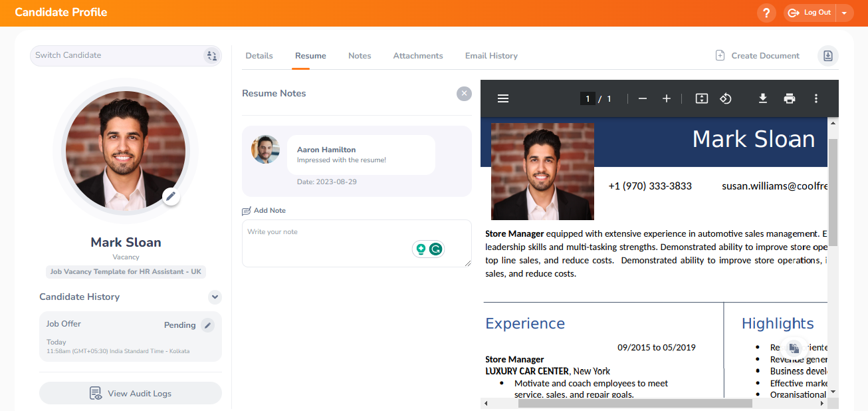868x411 pixels.
Task: Zoom in the PDF with plus
Action: 667,98
